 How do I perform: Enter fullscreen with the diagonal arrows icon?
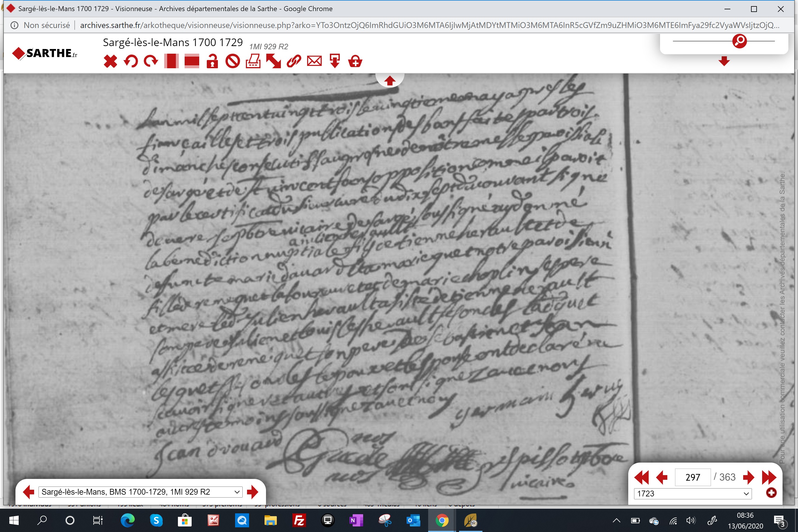tap(274, 62)
